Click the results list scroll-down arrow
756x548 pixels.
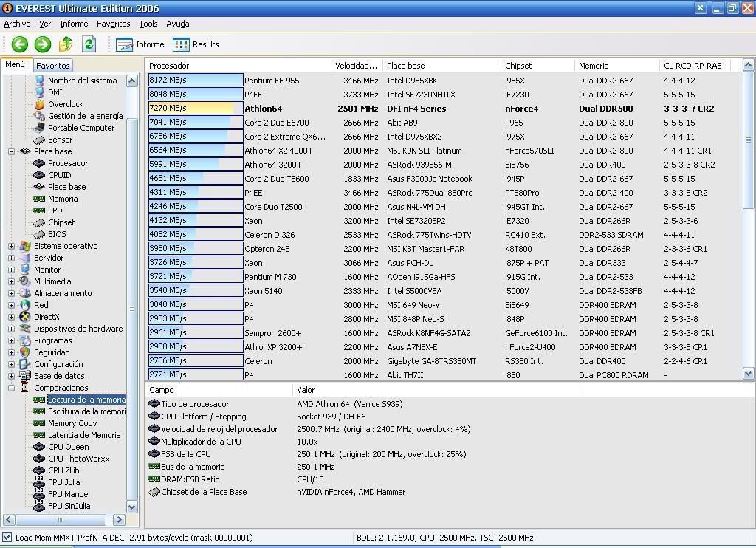pos(749,374)
